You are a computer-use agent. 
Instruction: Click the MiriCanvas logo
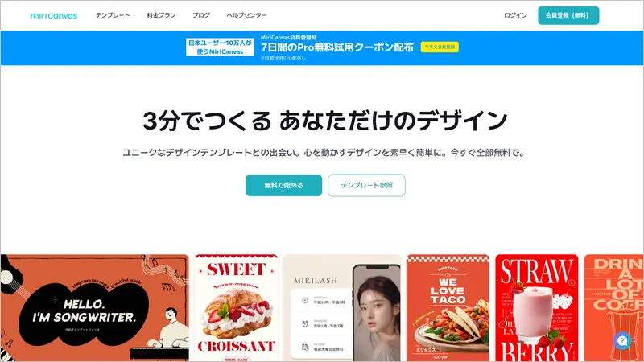pyautogui.click(x=54, y=15)
